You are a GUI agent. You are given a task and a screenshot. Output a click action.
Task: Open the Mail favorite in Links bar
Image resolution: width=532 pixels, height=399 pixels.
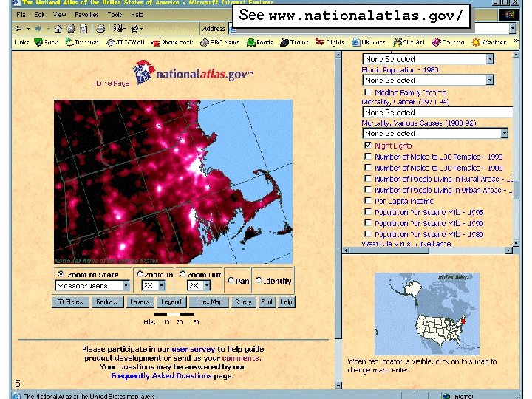point(125,42)
